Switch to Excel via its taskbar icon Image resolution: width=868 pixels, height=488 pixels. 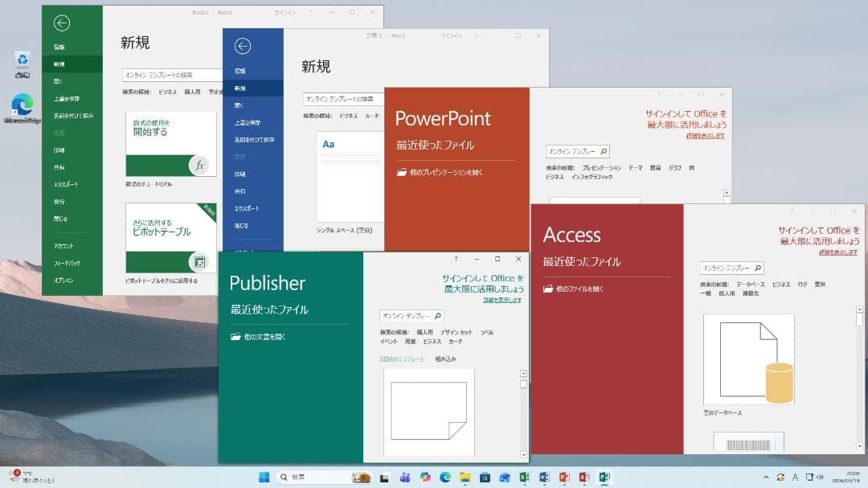525,478
